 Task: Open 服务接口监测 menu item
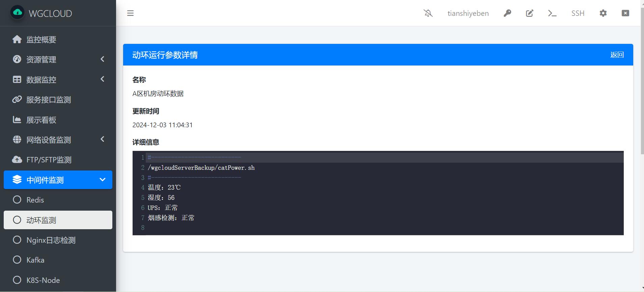58,100
